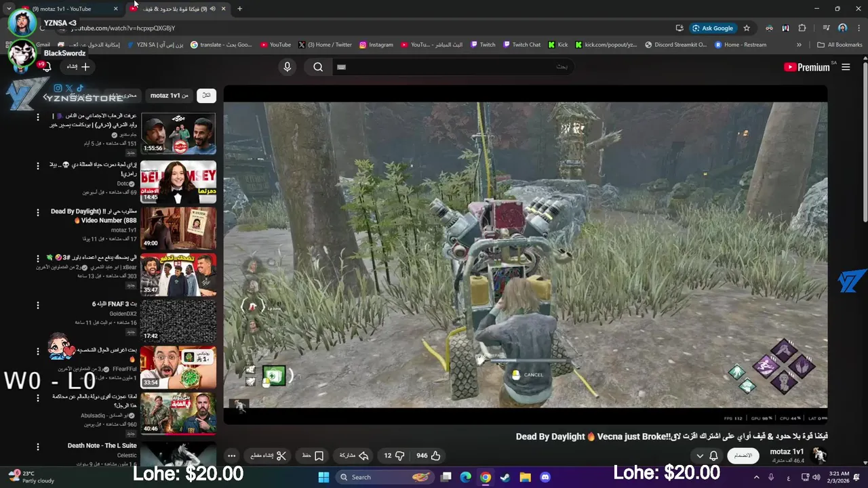Image resolution: width=868 pixels, height=488 pixels.
Task: Open the 14:45 Bella Ramsey video thumbnail
Action: pos(178,182)
